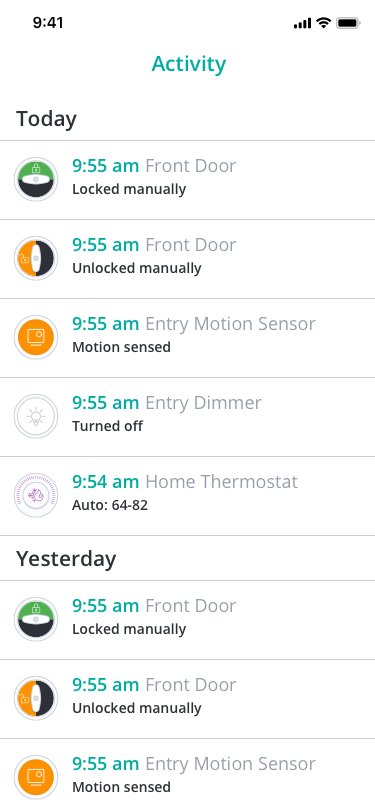Tap today's orange Entry Motion Sensor icon
The width and height of the screenshot is (375, 812).
coord(36,337)
